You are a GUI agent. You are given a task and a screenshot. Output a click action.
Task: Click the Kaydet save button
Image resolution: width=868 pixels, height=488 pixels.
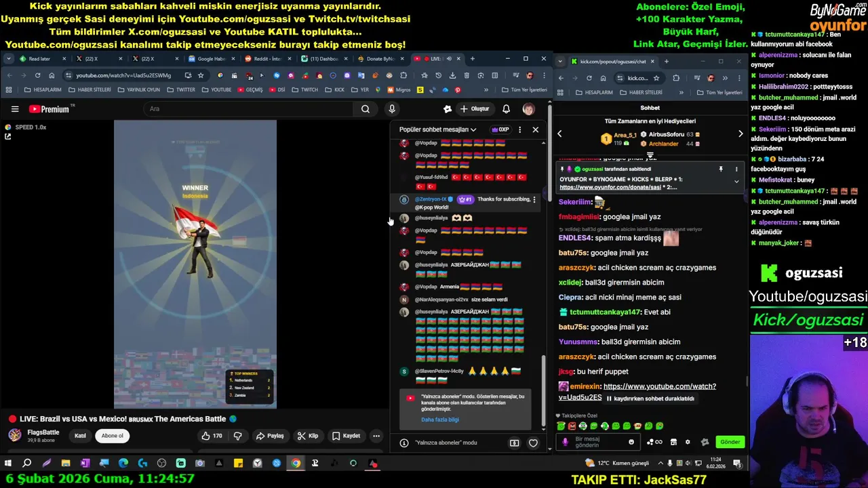347,436
